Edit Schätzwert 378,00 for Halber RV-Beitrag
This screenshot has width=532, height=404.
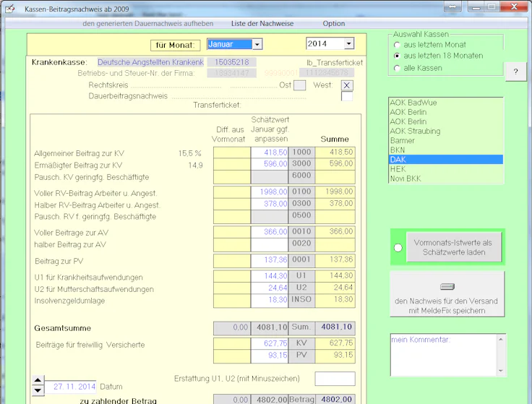[269, 204]
